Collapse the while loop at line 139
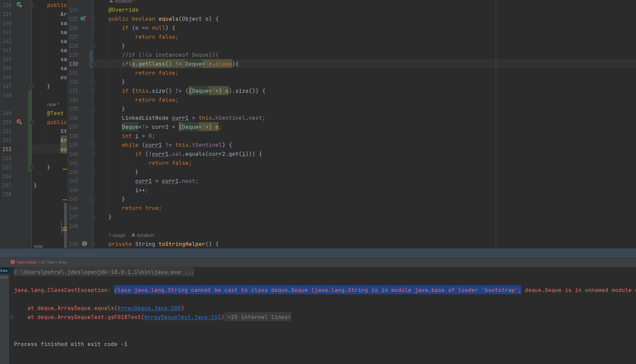Screen dimensions: 636x364 (x=93, y=145)
